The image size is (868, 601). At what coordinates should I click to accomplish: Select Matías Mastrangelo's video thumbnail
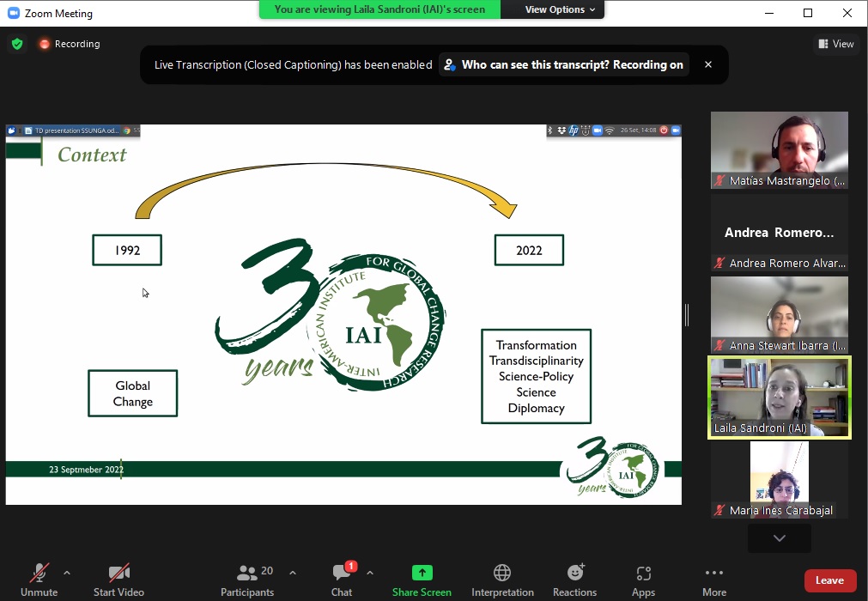(x=780, y=150)
